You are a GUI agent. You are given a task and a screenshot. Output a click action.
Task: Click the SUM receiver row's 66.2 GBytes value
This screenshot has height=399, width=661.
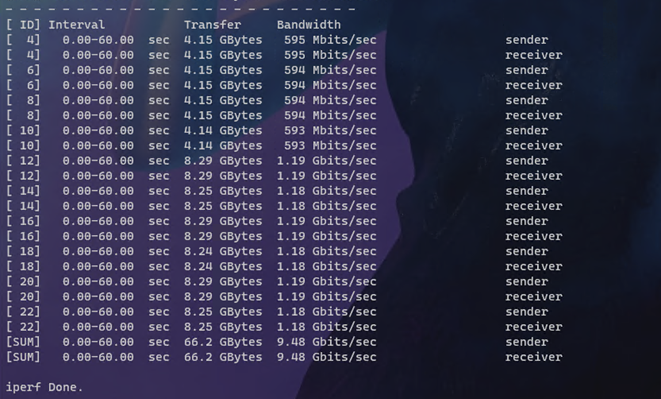click(x=223, y=357)
